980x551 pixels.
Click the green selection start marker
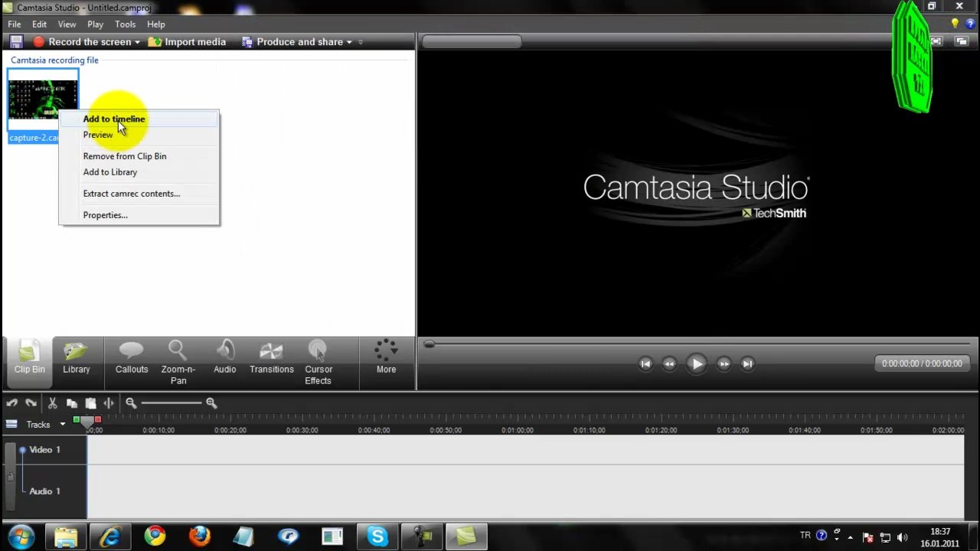pyautogui.click(x=77, y=419)
